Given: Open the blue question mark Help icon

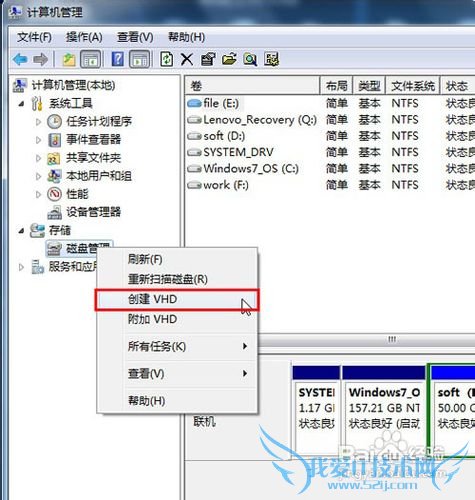Looking at the screenshot, I should pyautogui.click(x=118, y=59).
